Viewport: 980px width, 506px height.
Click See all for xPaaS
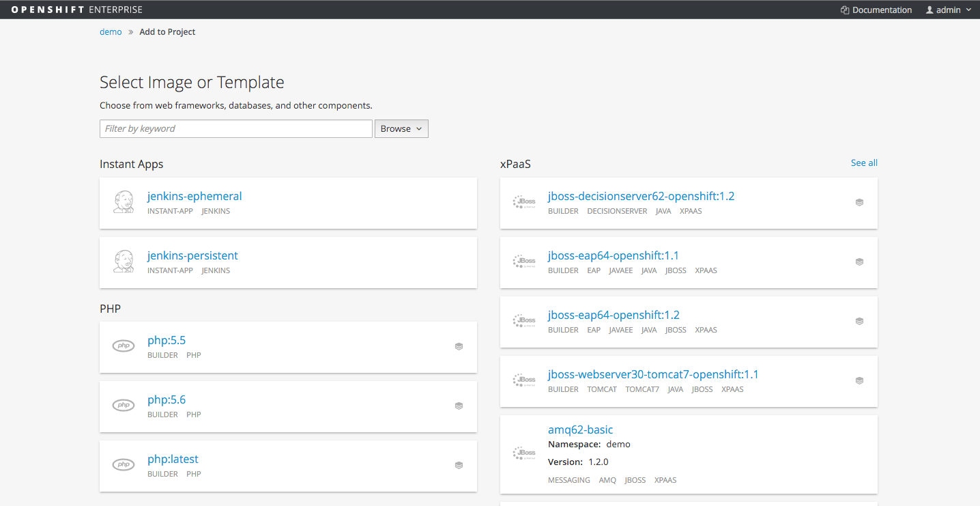click(x=864, y=163)
